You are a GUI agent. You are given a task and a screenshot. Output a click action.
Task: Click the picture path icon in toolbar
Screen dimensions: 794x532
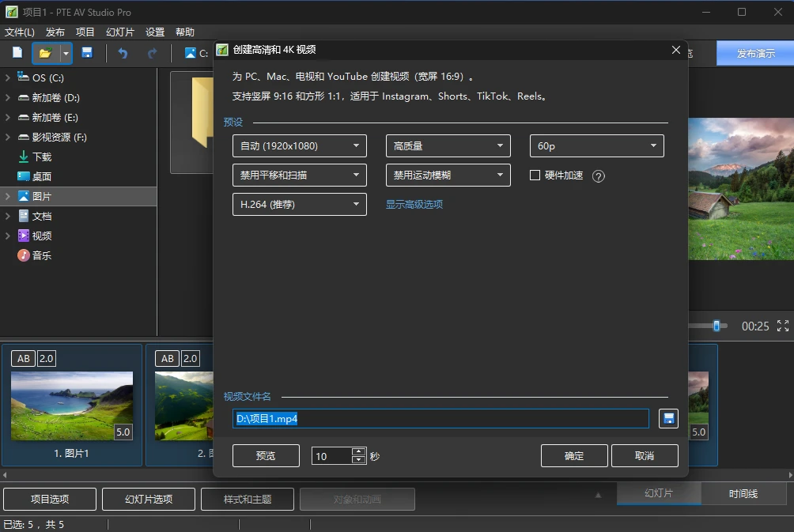[190, 53]
